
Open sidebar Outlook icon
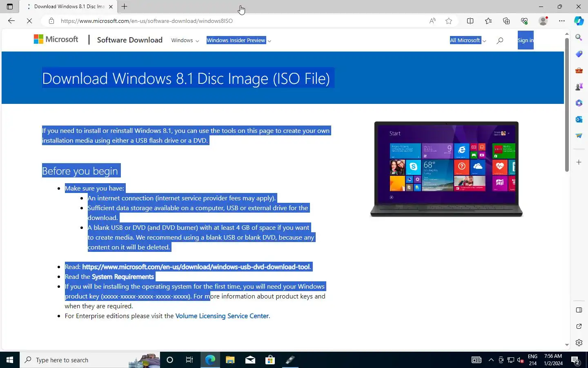coord(579,119)
